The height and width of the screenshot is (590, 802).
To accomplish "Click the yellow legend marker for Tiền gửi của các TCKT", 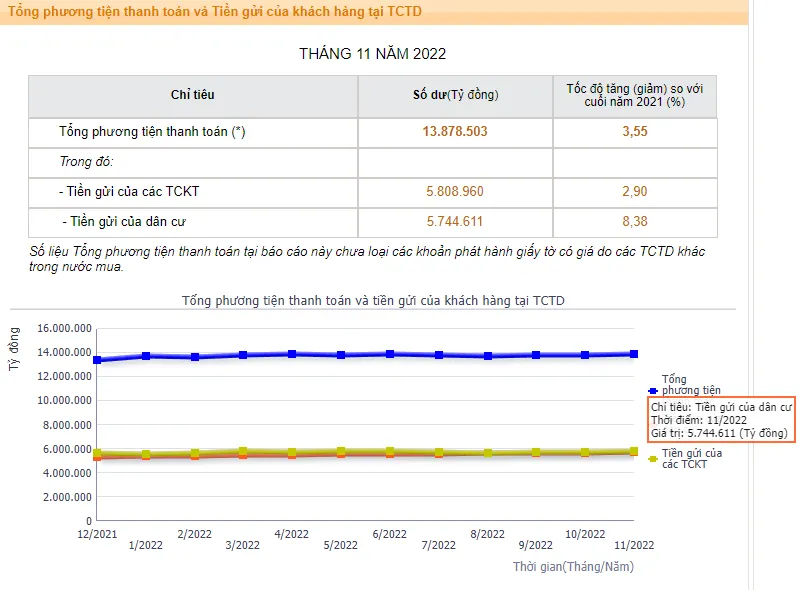I will 653,458.
